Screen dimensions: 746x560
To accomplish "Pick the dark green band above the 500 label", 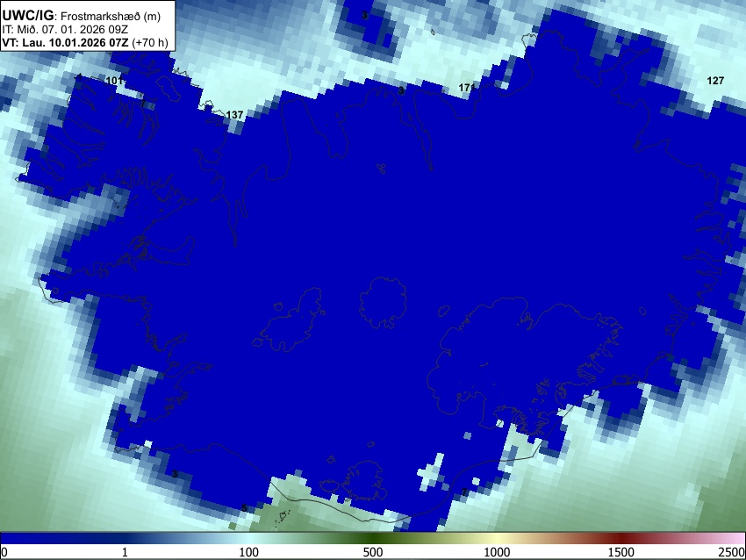I will click(x=373, y=539).
